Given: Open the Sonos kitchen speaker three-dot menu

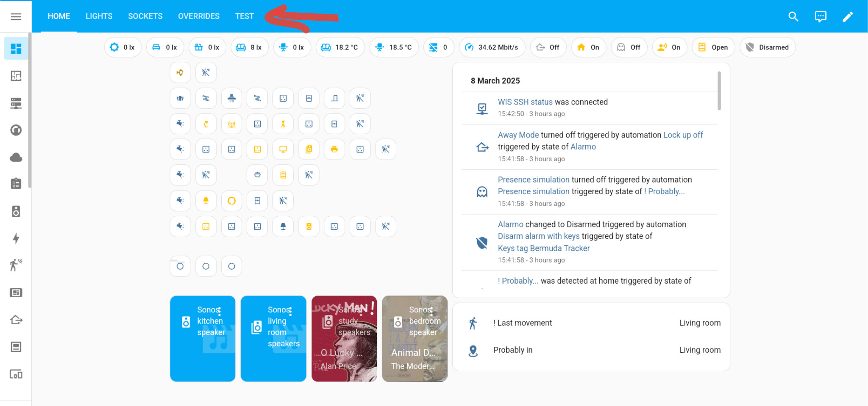Looking at the screenshot, I should [219, 312].
